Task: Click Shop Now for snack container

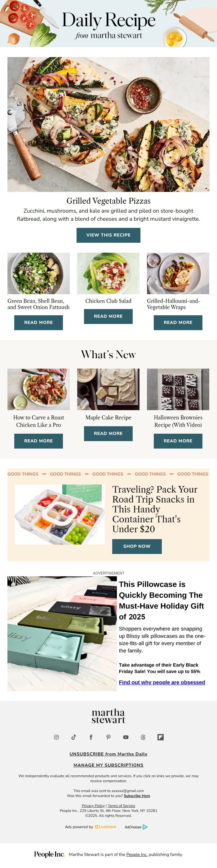Action: point(137,546)
